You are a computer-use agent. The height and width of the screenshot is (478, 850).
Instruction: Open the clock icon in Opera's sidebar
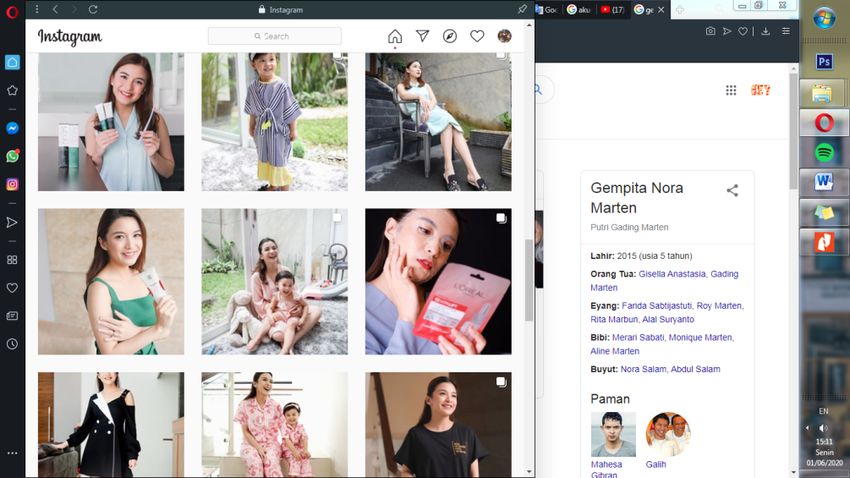click(x=12, y=344)
